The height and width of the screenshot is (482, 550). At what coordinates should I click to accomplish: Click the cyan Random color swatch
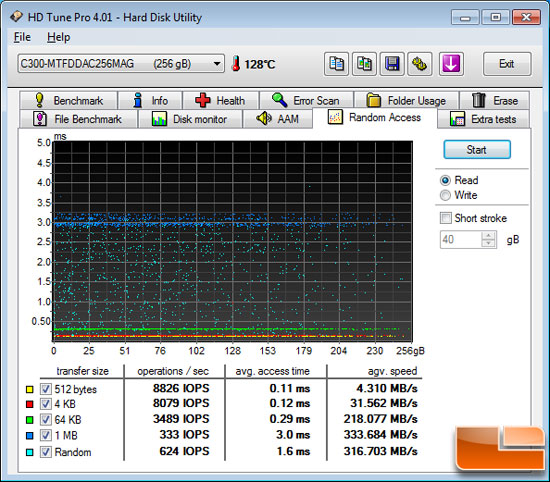click(29, 452)
